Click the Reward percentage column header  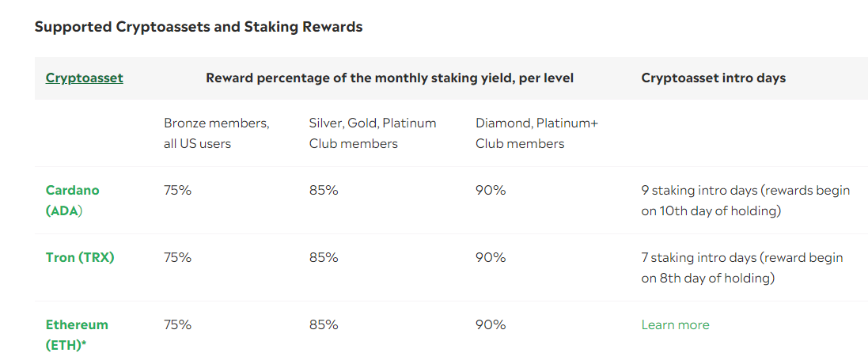click(x=390, y=78)
